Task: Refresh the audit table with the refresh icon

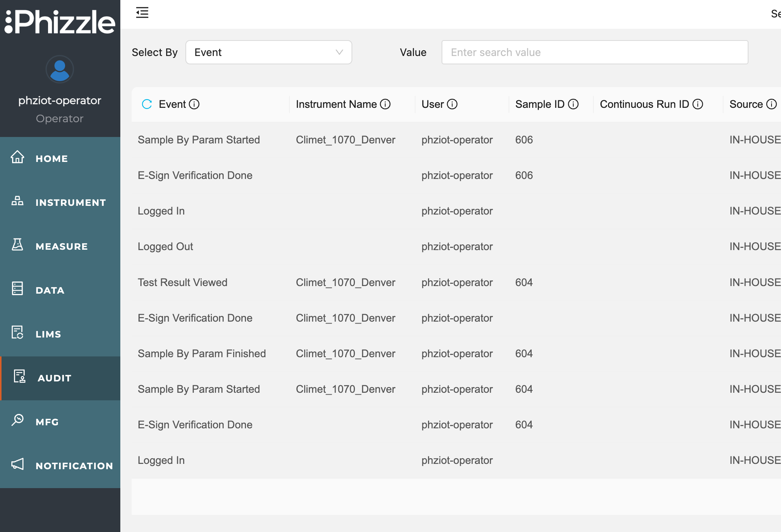Action: 146,104
